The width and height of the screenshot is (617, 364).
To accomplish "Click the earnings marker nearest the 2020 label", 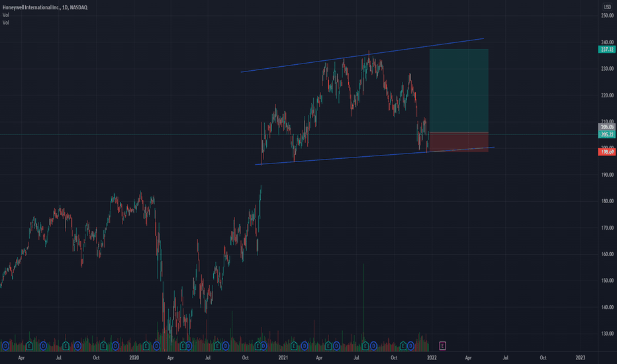I will 146,346.
